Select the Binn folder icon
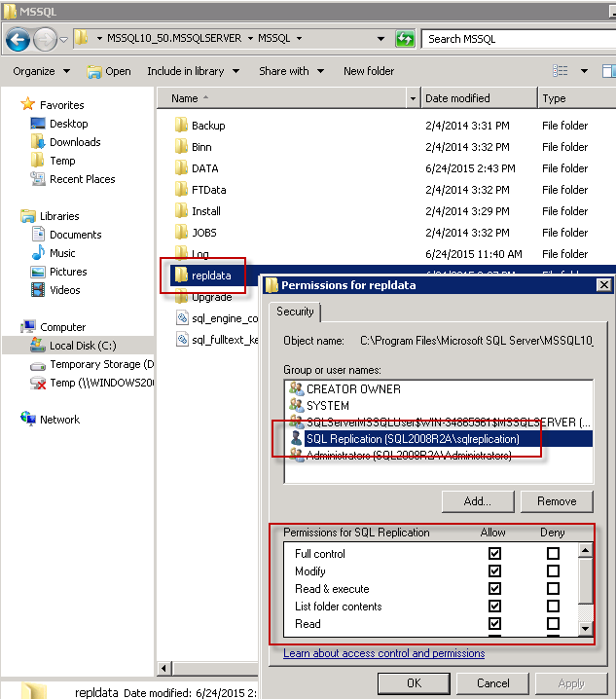616x699 pixels. click(x=181, y=147)
